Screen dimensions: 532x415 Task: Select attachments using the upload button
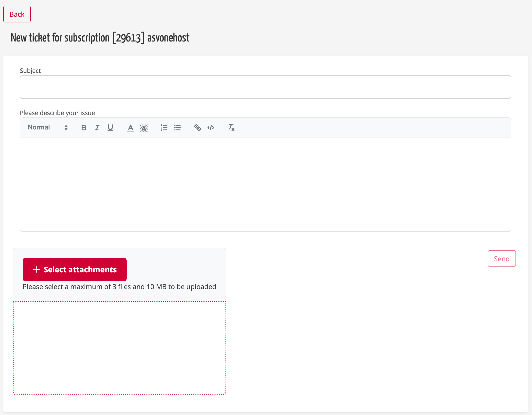tap(74, 270)
